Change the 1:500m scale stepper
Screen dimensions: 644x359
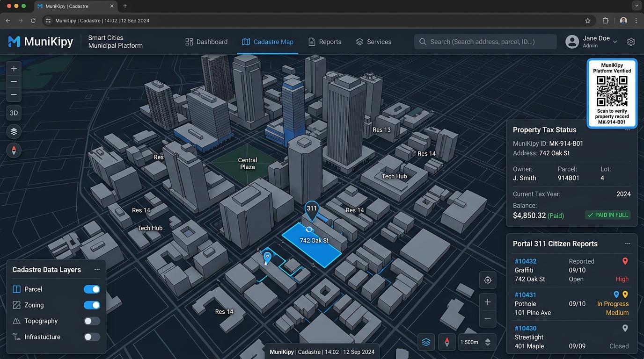488,342
